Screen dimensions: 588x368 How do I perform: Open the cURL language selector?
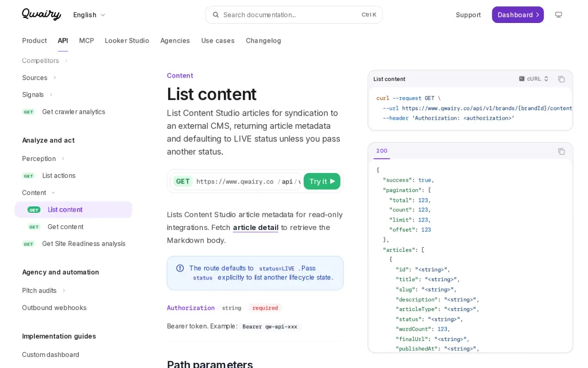click(533, 79)
